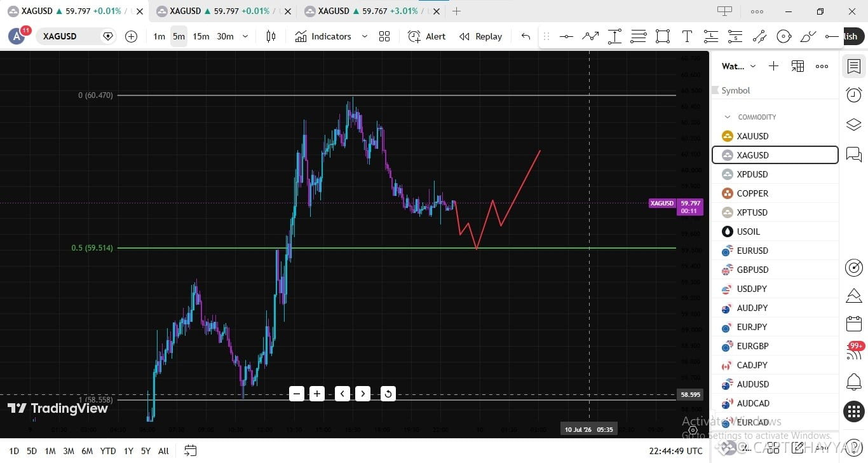The image size is (868, 463).
Task: Open the economic calendar icon
Action: (854, 324)
